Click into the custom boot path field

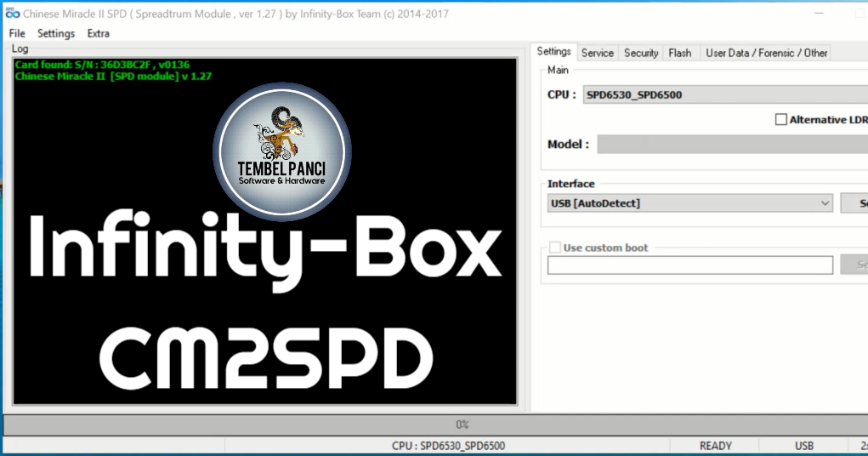[x=689, y=265]
